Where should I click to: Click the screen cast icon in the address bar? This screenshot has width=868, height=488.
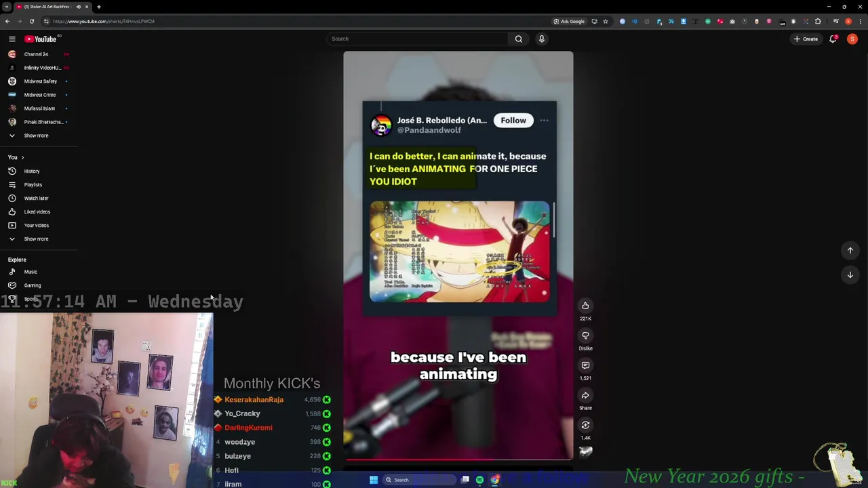(x=595, y=21)
